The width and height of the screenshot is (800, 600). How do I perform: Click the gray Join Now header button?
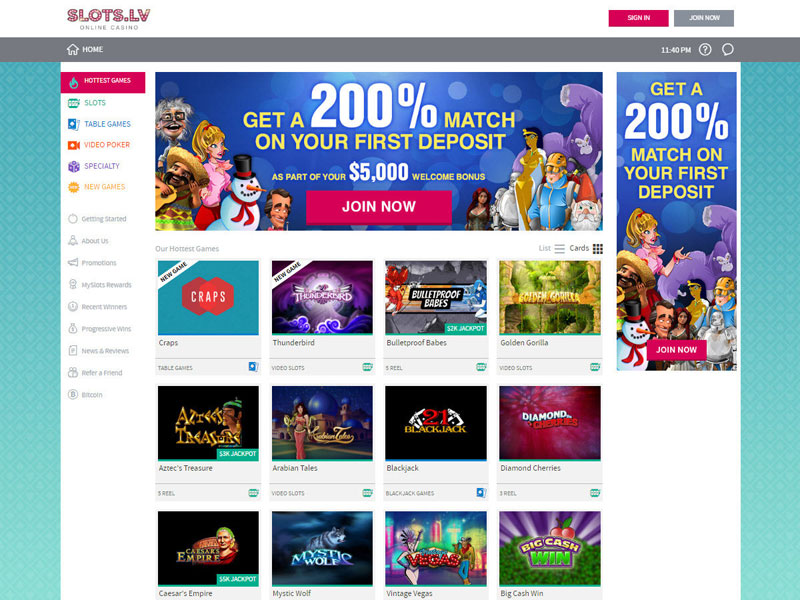[x=704, y=18]
